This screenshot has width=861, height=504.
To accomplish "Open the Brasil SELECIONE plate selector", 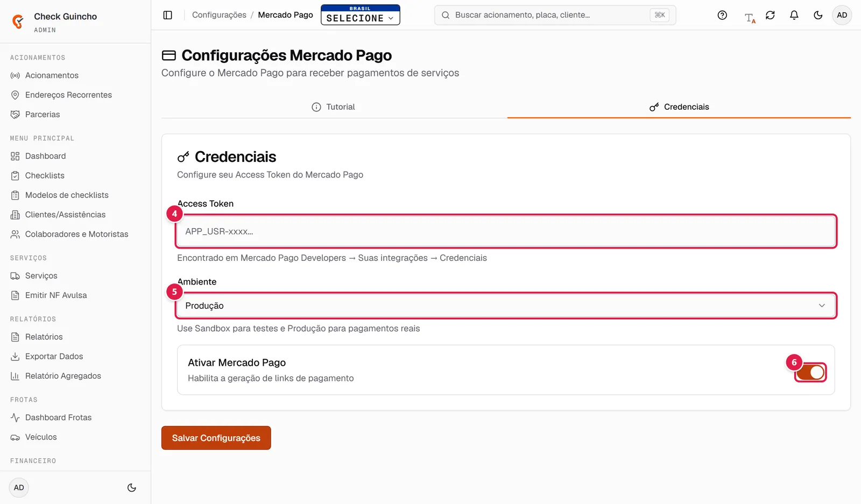I will [361, 15].
